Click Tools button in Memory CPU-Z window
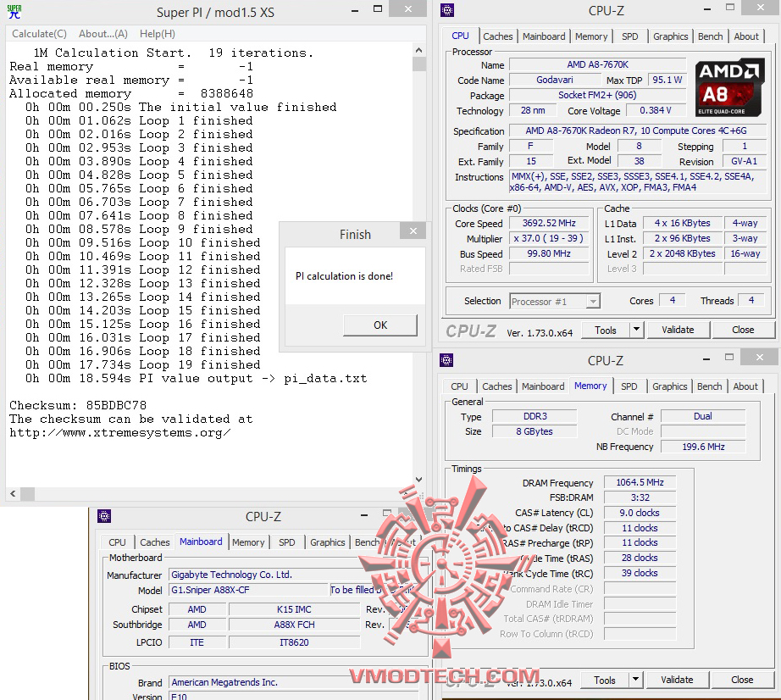 coord(604,680)
